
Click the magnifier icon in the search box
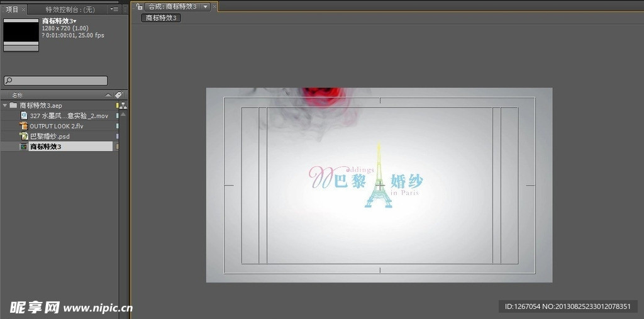point(9,81)
